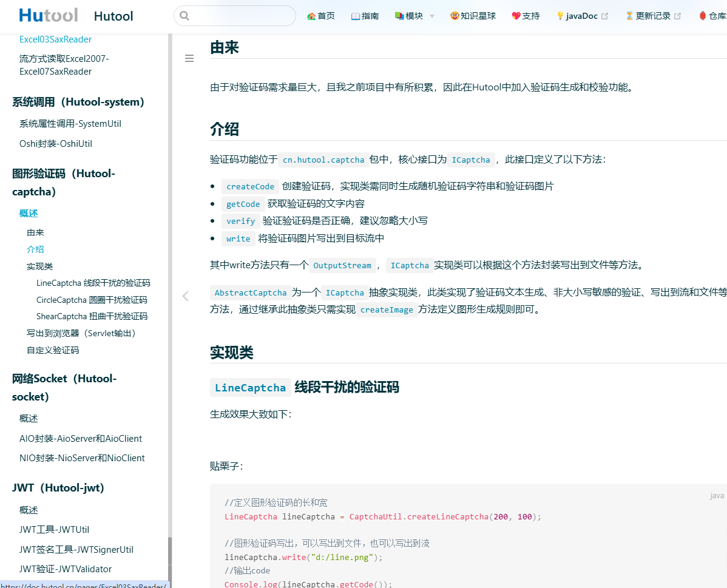Click the external-link icon beside javaDoc
Image resolution: width=727 pixels, height=588 pixels.
click(604, 16)
